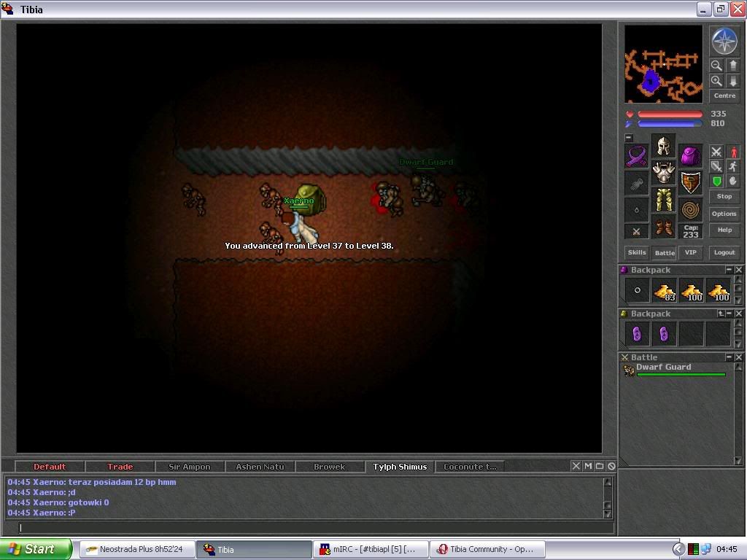Viewport: 747px width, 560px height.
Task: Click the minimap cave view
Action: [664, 64]
